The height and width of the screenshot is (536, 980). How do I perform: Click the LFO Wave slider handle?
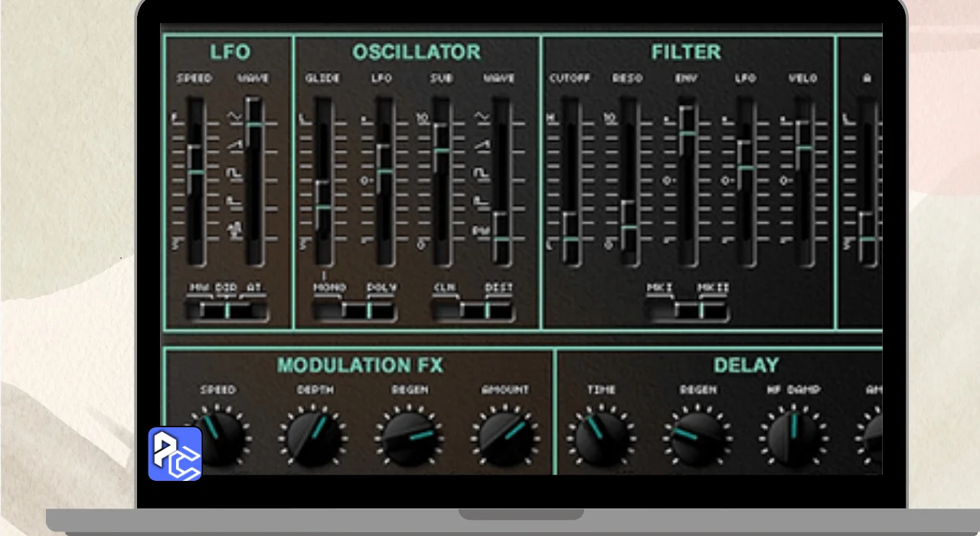point(253,124)
